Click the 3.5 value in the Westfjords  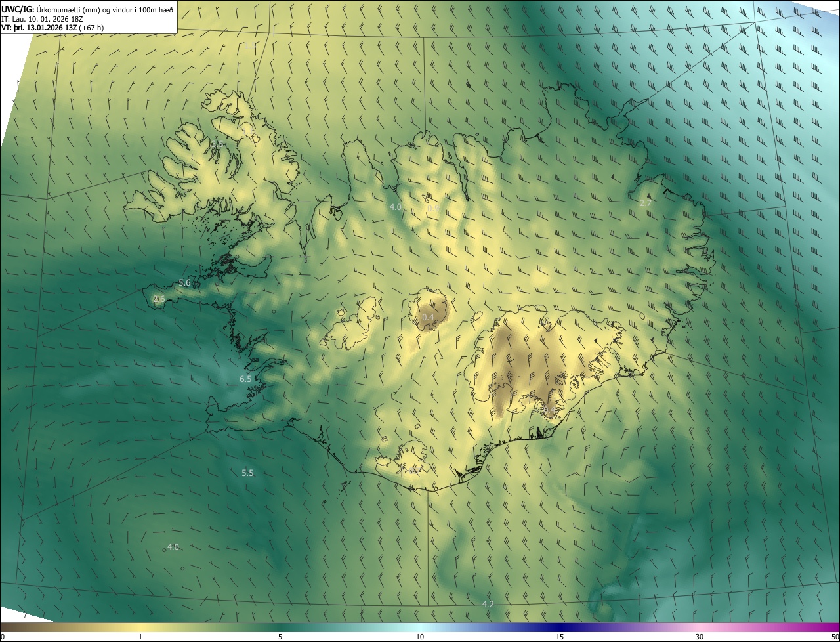coord(217,144)
